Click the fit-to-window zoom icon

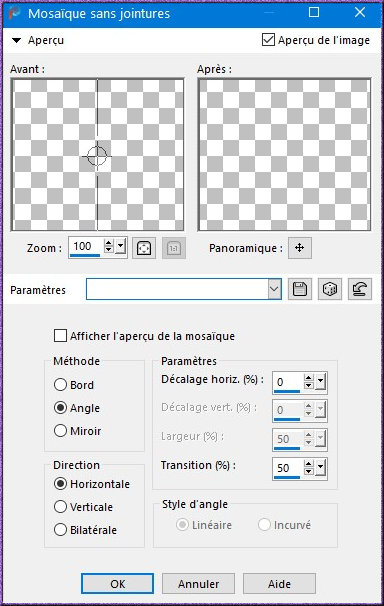point(144,248)
